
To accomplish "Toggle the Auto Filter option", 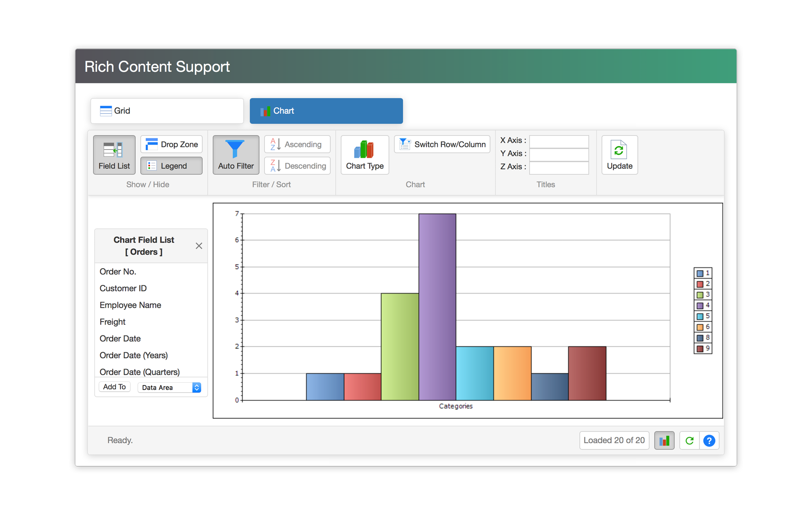I will click(235, 155).
